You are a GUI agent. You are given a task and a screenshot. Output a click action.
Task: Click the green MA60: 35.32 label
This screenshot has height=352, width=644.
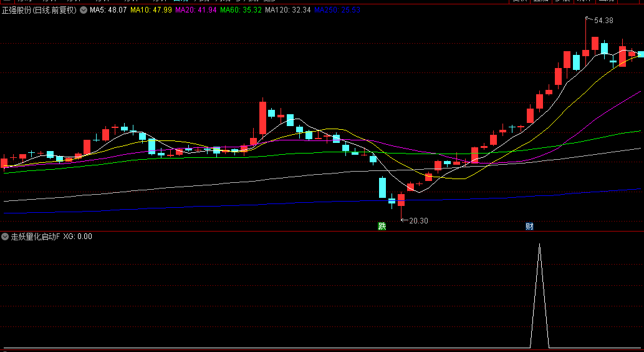pos(241,10)
